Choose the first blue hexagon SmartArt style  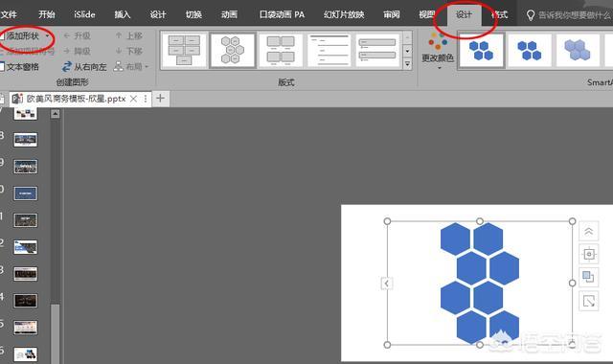tap(481, 51)
